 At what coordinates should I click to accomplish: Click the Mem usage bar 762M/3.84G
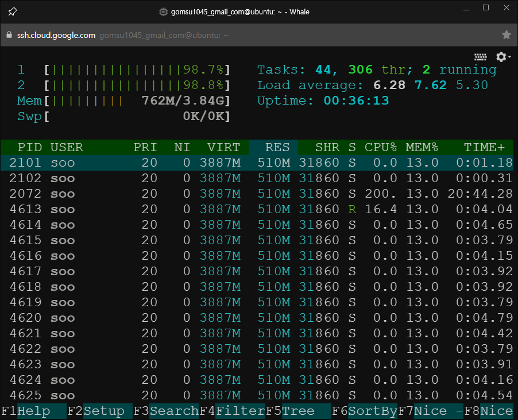[137, 101]
